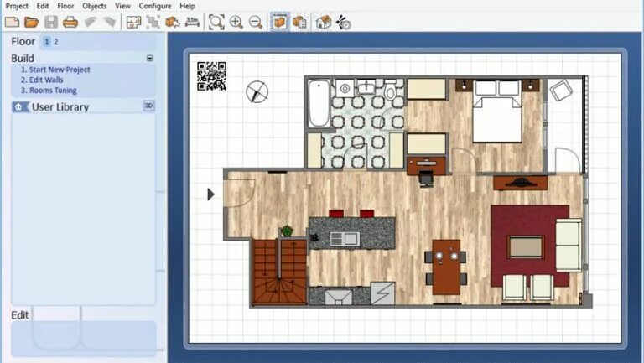
Task: Open the 3D house view icon
Action: pos(324,23)
